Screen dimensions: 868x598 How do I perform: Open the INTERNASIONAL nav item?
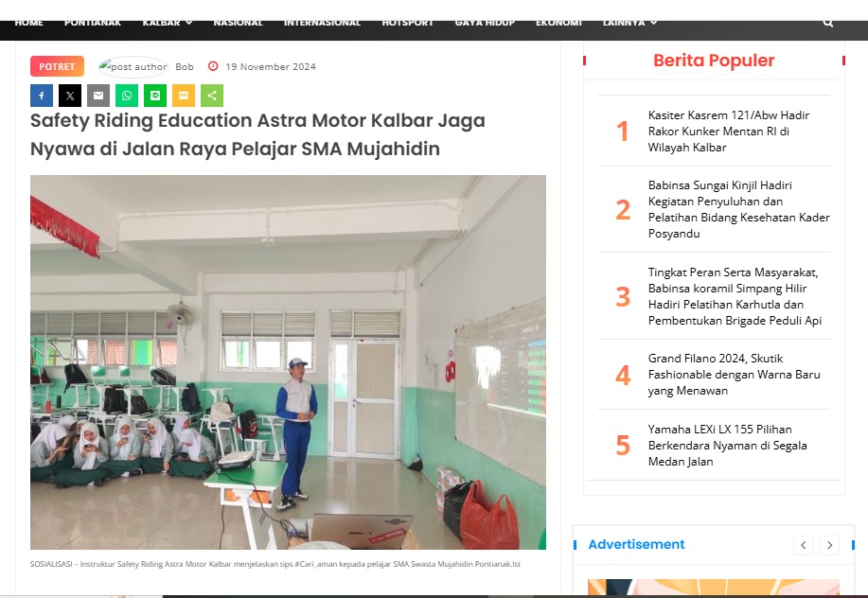[x=322, y=23]
